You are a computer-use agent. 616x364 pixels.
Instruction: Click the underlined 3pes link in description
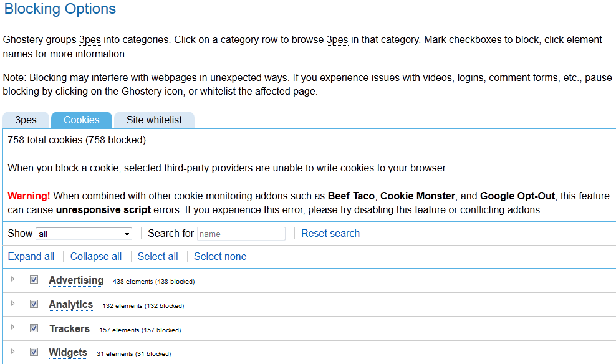point(90,39)
